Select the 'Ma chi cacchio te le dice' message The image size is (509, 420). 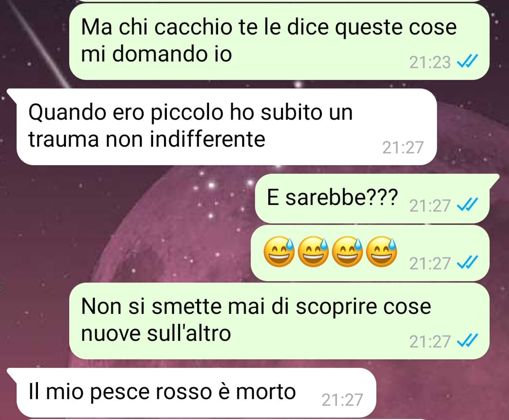point(279,42)
